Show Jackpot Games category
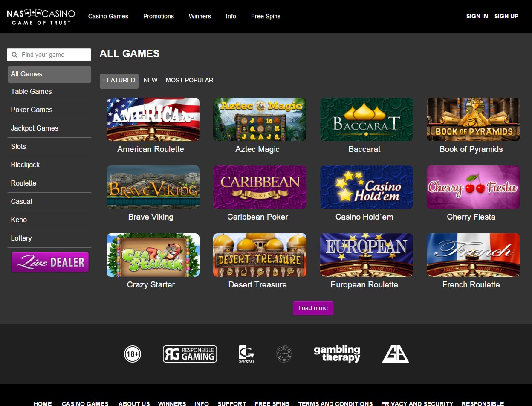Image resolution: width=532 pixels, height=406 pixels. point(49,128)
